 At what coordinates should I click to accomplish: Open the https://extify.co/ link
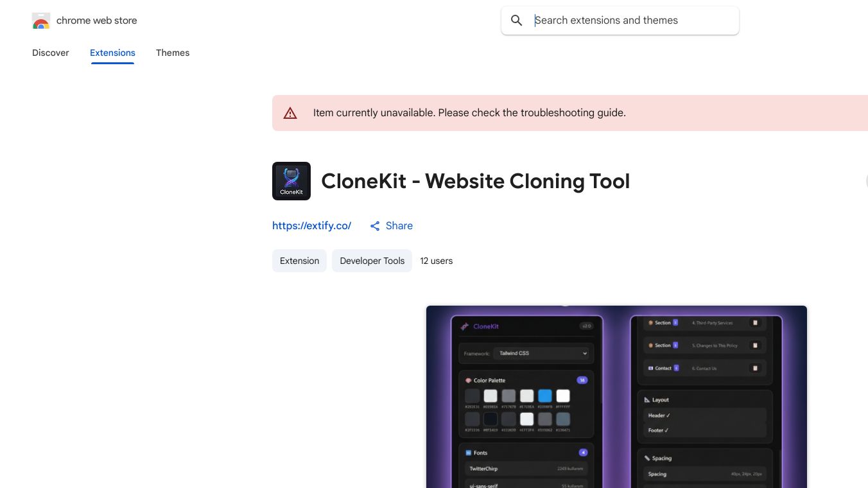click(311, 225)
